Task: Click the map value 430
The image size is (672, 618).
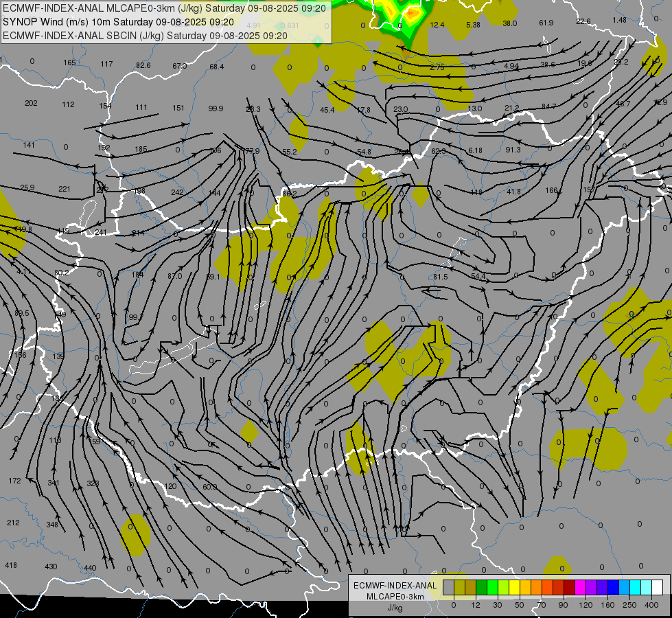Action: click(51, 566)
